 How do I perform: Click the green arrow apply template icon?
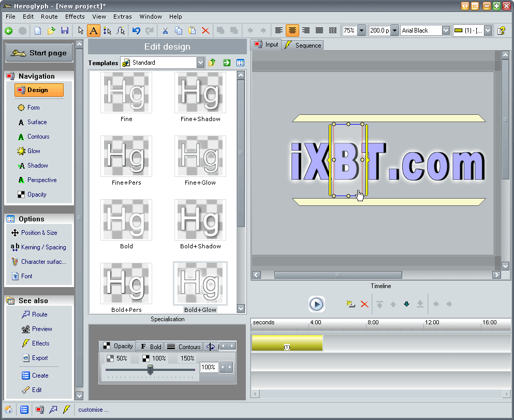[227, 63]
